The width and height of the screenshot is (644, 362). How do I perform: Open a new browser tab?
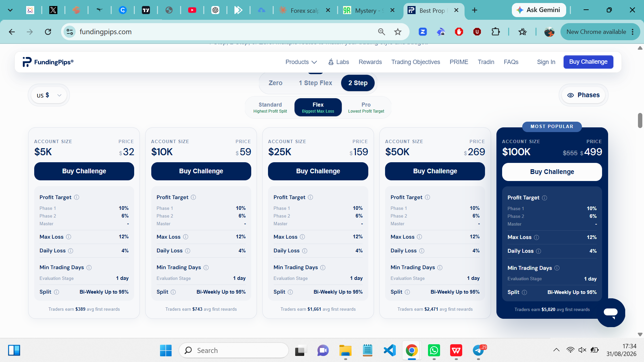point(474,10)
